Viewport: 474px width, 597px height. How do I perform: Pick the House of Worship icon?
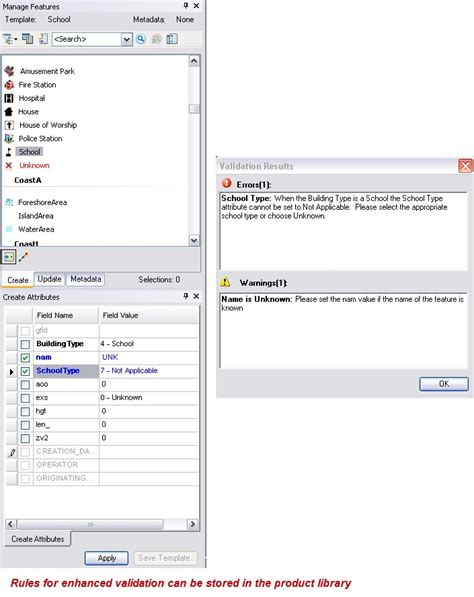coord(10,125)
